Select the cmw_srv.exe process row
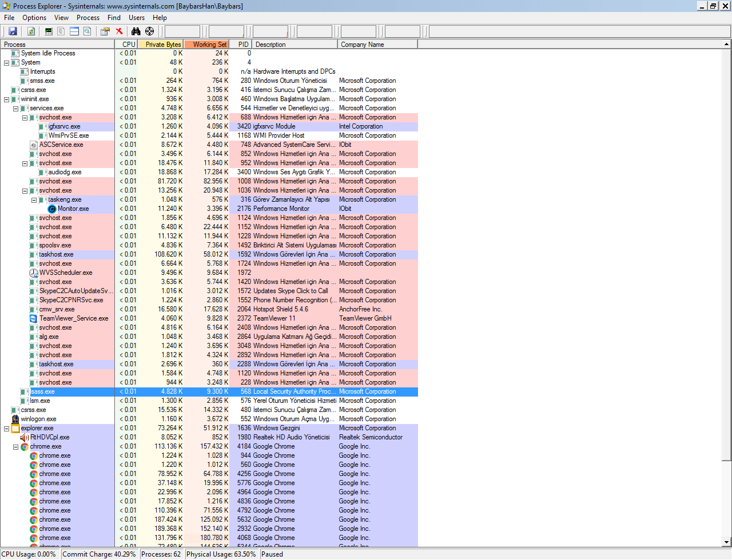The image size is (732, 560). click(209, 309)
